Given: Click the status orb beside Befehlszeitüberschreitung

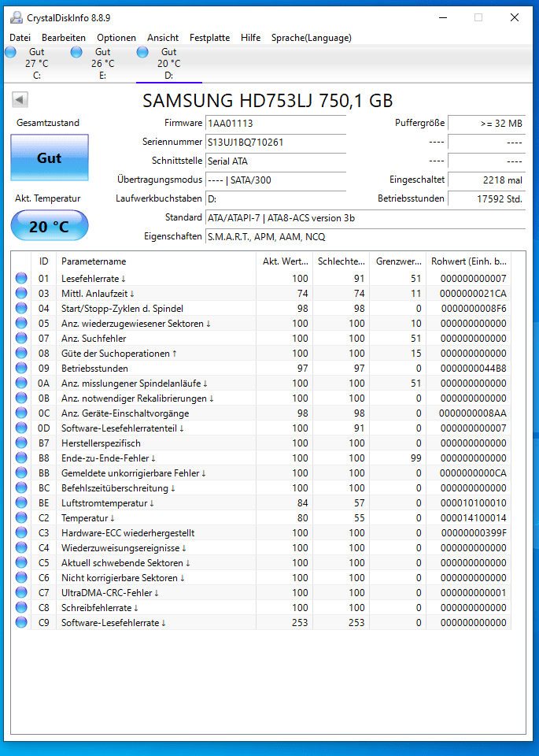Looking at the screenshot, I should [x=21, y=487].
